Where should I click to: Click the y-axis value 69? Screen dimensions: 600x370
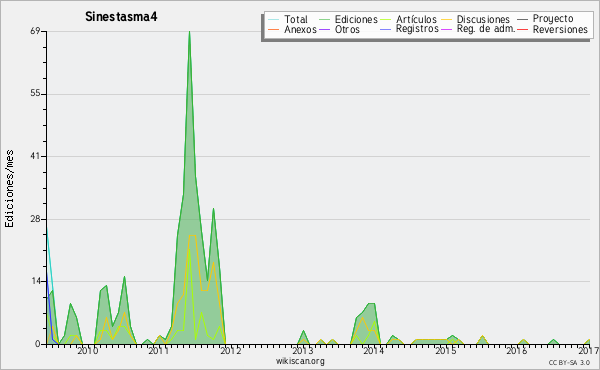point(35,31)
